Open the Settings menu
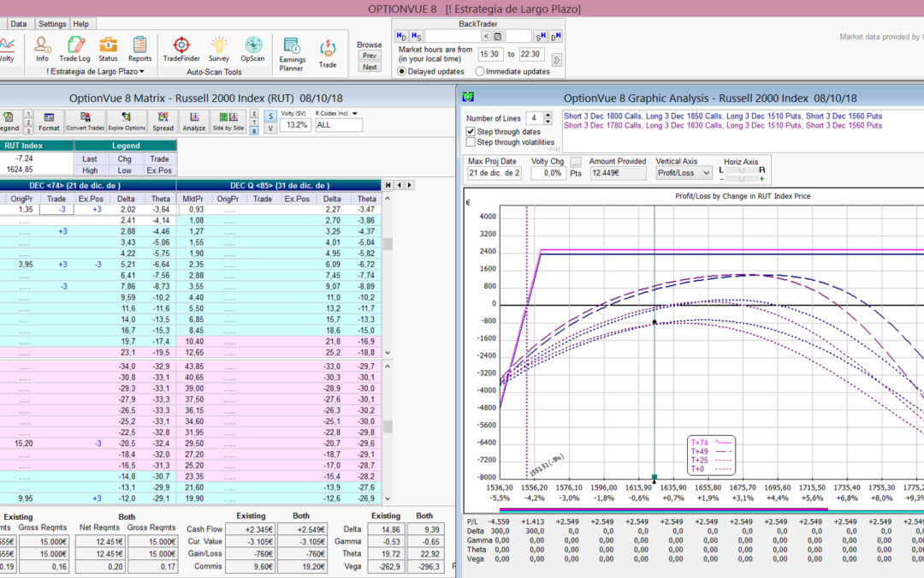Screen dimensions: 924x578 [52, 24]
